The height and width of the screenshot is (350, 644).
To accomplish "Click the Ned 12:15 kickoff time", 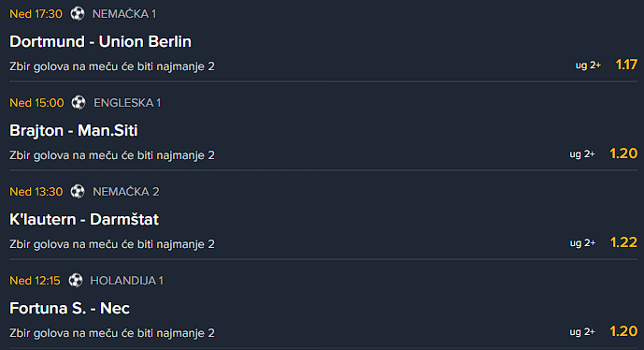I will click(x=35, y=281).
